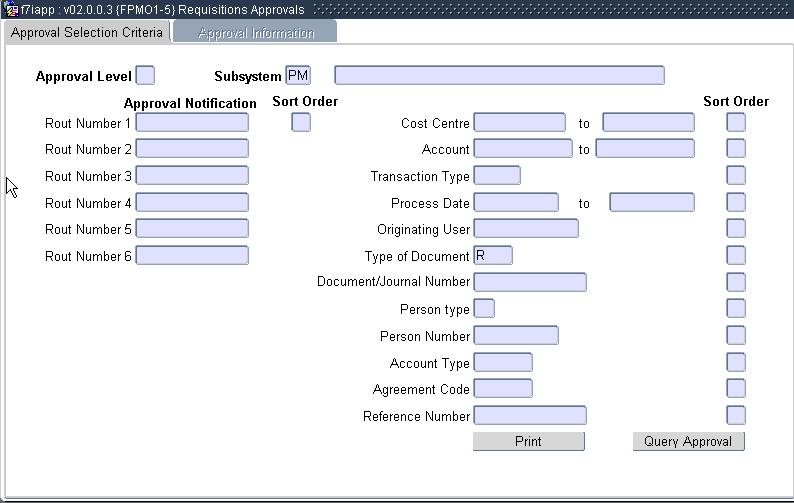Viewport: 794px width, 503px height.
Task: Click the long Subsystem description field
Action: pyautogui.click(x=499, y=75)
